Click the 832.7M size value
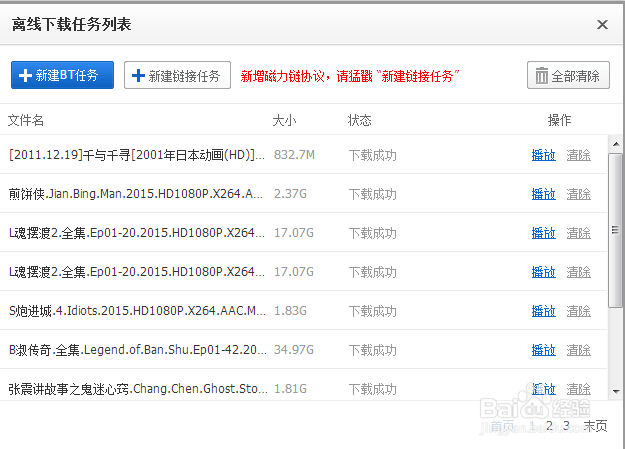The height and width of the screenshot is (449, 625). [294, 155]
